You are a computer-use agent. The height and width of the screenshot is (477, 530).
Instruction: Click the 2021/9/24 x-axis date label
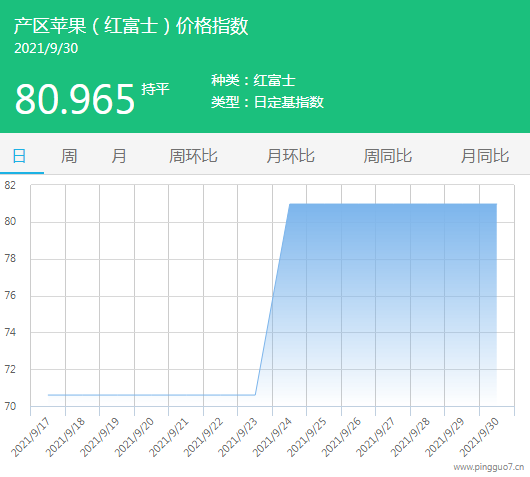click(272, 437)
